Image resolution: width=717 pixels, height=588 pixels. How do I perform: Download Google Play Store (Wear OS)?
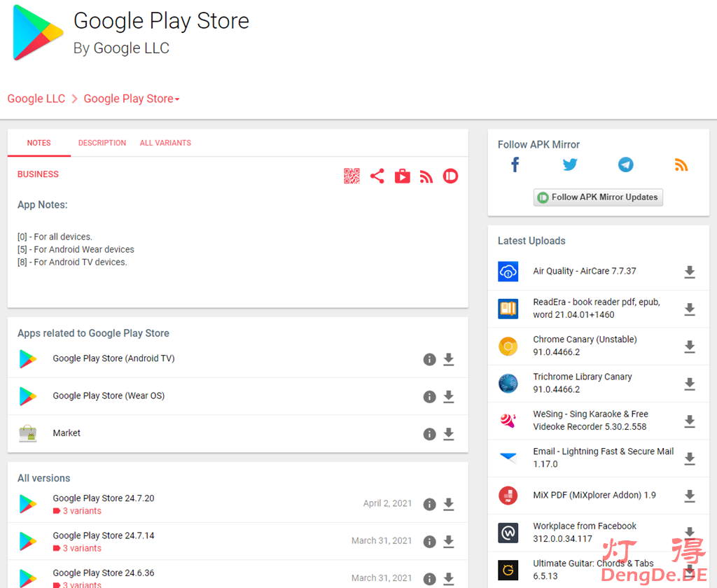(x=449, y=397)
